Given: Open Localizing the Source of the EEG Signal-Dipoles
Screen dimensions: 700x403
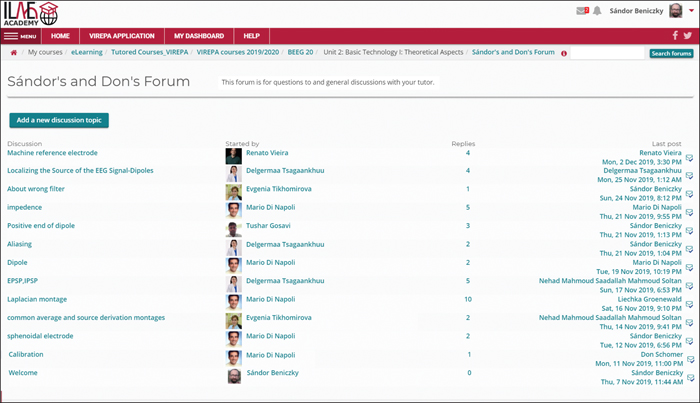Looking at the screenshot, I should [80, 170].
